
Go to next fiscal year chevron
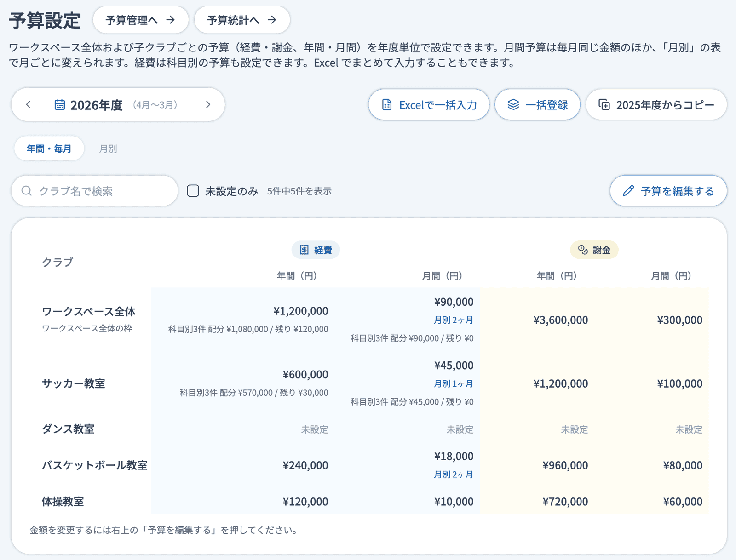pos(208,105)
